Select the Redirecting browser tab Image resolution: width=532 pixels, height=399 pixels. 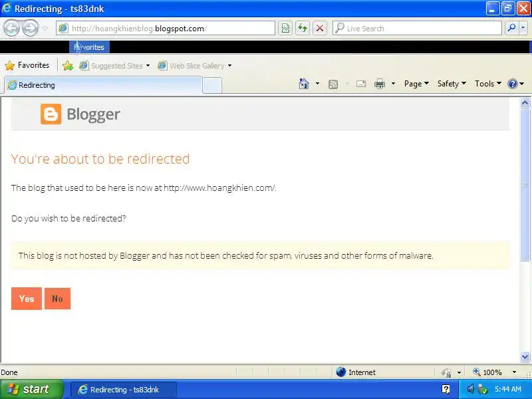point(103,85)
